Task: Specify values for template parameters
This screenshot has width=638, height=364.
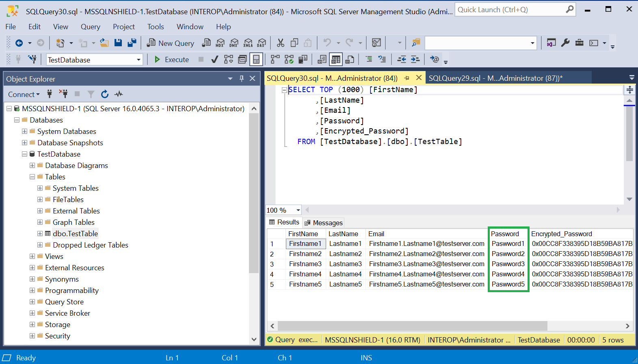Action: [x=434, y=59]
